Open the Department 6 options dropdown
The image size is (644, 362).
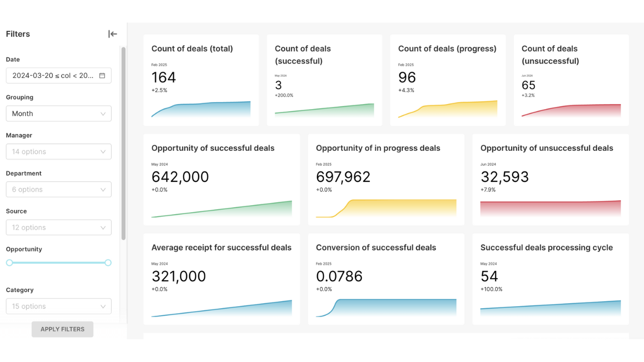58,190
